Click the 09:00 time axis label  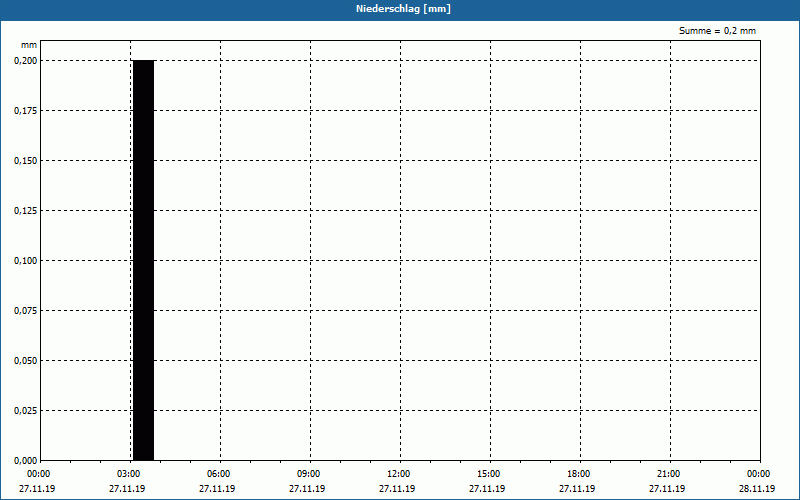click(x=309, y=474)
